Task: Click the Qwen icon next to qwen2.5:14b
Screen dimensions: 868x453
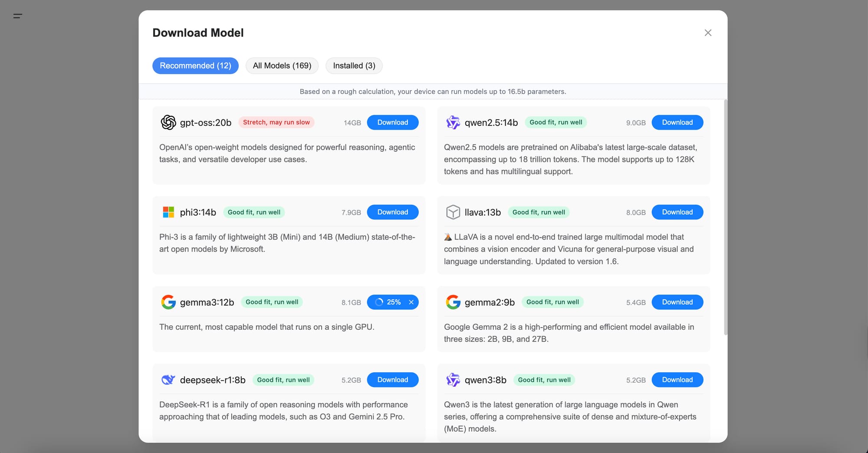Action: coord(453,122)
